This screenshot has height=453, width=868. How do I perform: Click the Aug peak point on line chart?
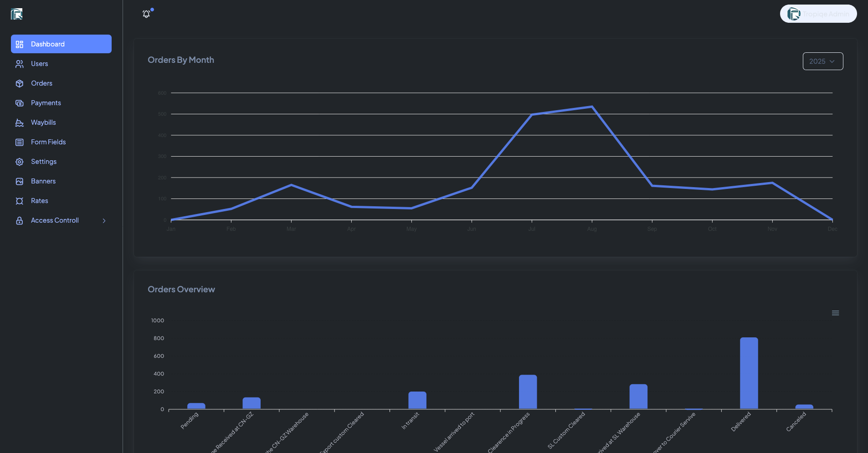tap(592, 107)
